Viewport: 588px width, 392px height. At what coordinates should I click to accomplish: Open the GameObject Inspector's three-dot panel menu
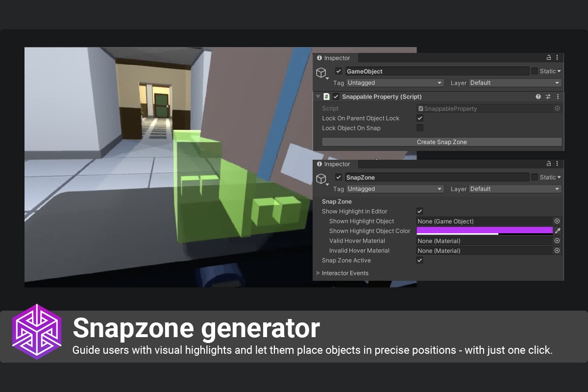pyautogui.click(x=557, y=57)
